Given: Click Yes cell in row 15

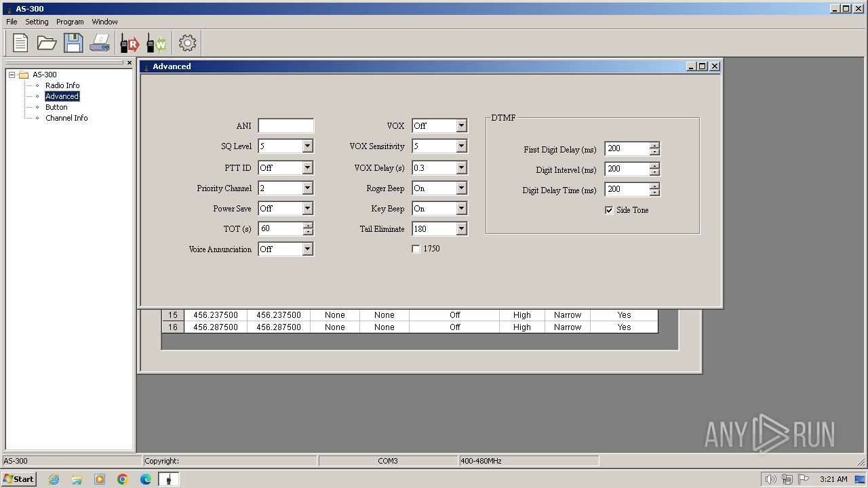Looking at the screenshot, I should point(624,315).
